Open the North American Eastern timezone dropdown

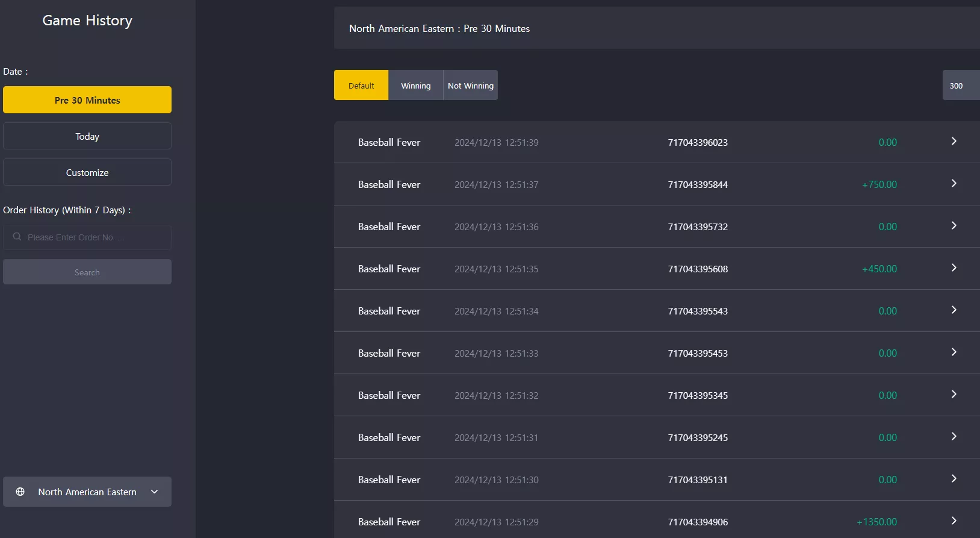[87, 492]
